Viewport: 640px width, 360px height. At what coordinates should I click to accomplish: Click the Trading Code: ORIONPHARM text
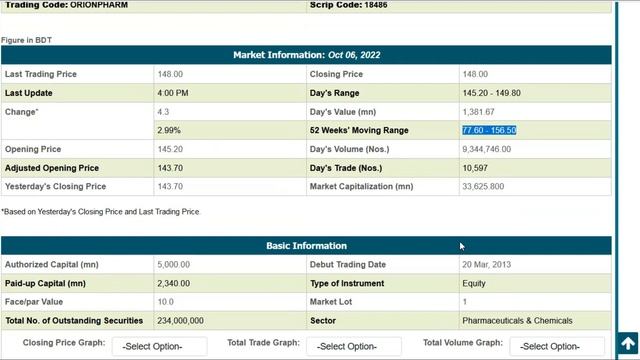[66, 5]
